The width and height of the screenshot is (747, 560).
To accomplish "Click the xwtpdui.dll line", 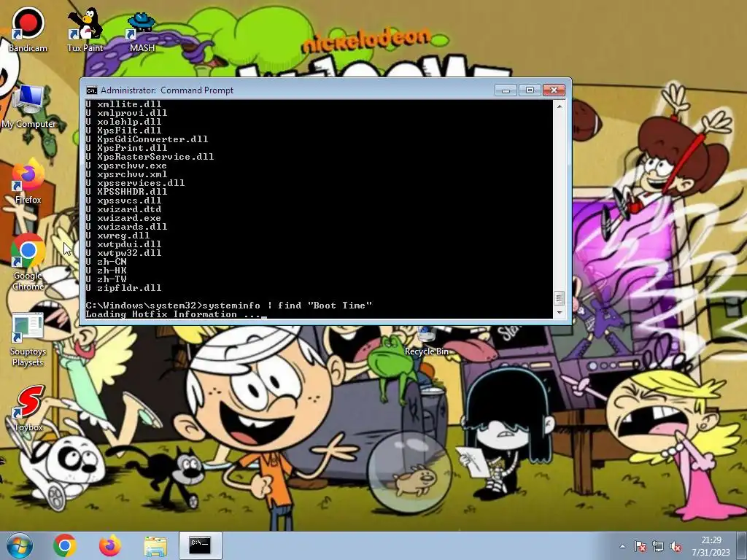I will coord(124,244).
